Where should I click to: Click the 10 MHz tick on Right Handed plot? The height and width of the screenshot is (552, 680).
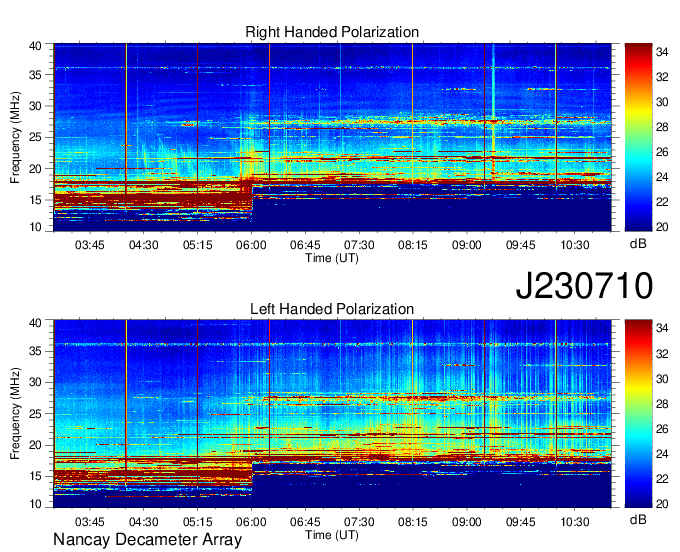click(x=36, y=227)
